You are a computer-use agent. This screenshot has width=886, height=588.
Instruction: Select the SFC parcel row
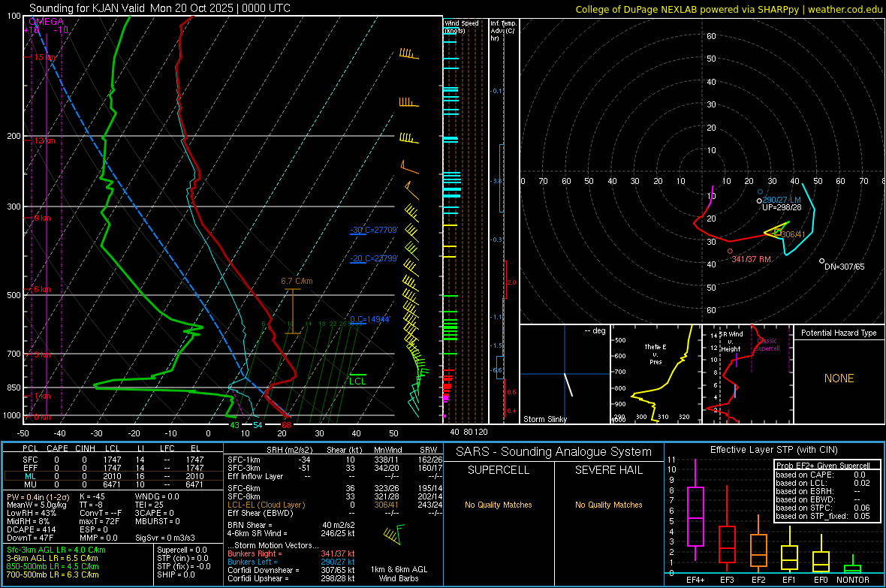(113, 460)
